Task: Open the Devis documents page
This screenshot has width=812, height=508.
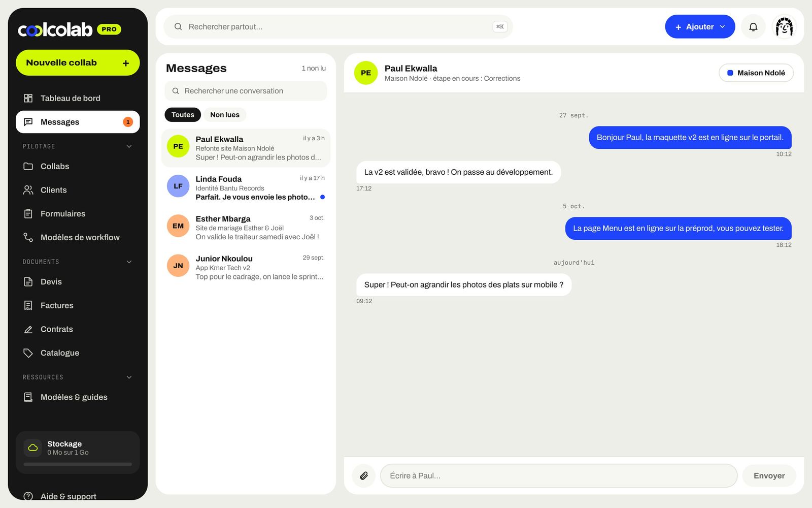Action: (78, 281)
